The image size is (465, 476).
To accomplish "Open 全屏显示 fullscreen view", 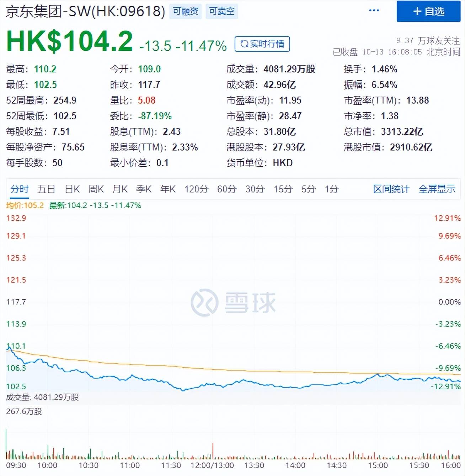I will pos(437,189).
